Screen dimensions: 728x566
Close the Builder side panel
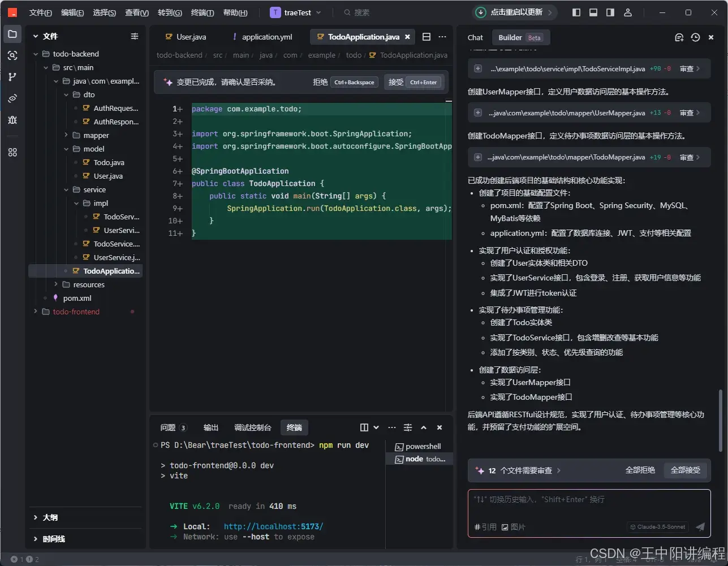point(711,37)
